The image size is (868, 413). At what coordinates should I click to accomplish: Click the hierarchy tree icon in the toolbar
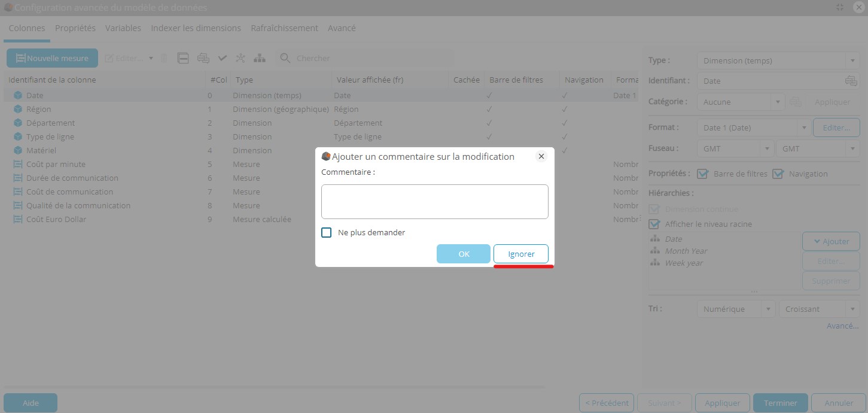259,58
